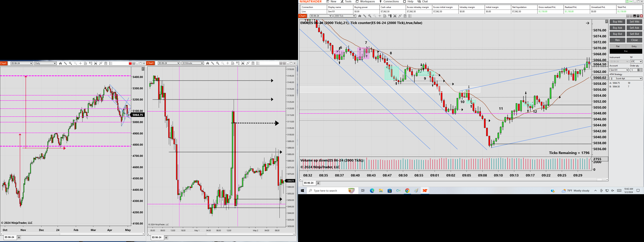The image size is (644, 242).
Task: Open Strategies dialog in 30 Minute chart
Action: pos(248,63)
